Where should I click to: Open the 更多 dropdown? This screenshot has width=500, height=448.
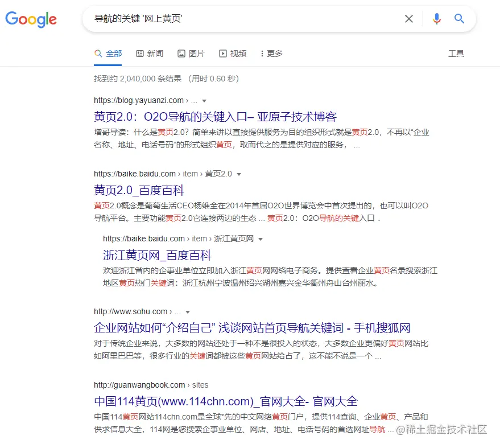coord(271,53)
